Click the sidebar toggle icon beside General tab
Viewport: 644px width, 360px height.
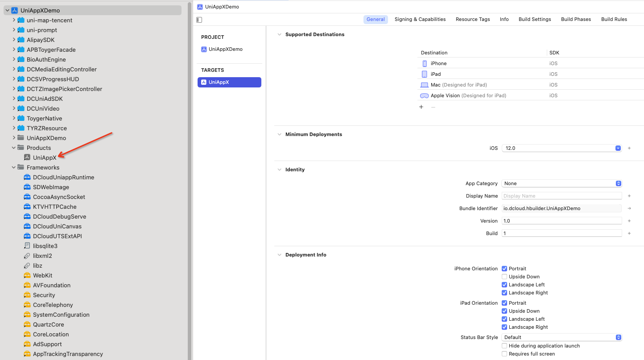pyautogui.click(x=199, y=20)
